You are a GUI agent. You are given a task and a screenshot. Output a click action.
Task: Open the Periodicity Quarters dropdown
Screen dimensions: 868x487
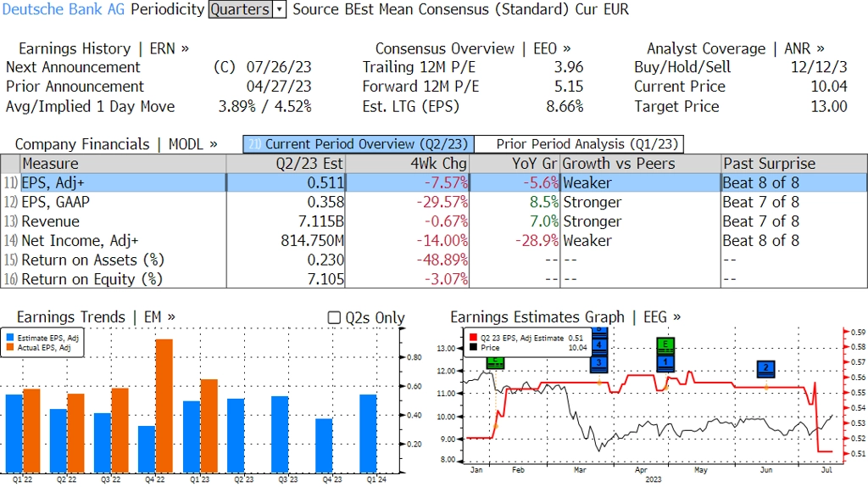(247, 9)
